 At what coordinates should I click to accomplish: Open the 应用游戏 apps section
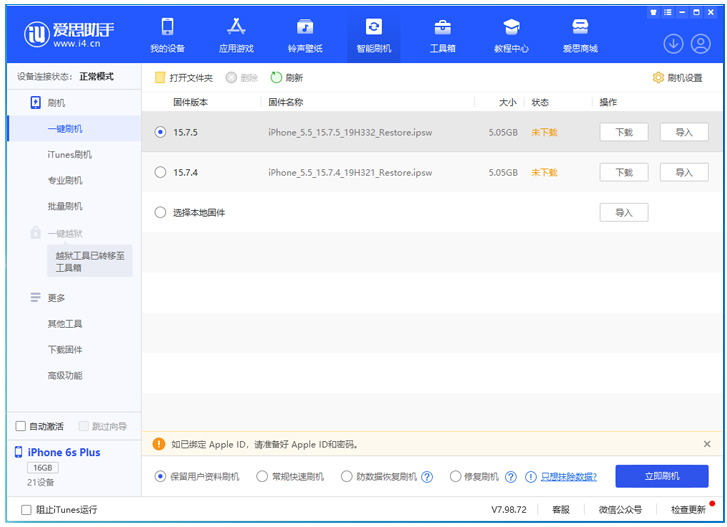(x=236, y=36)
